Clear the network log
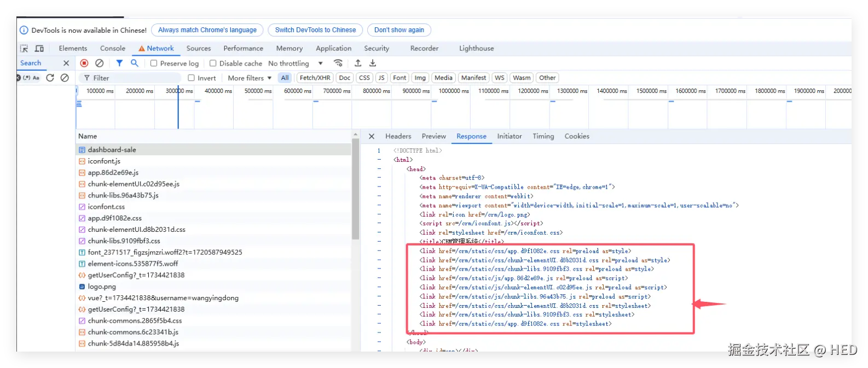The width and height of the screenshot is (868, 368). tap(100, 63)
